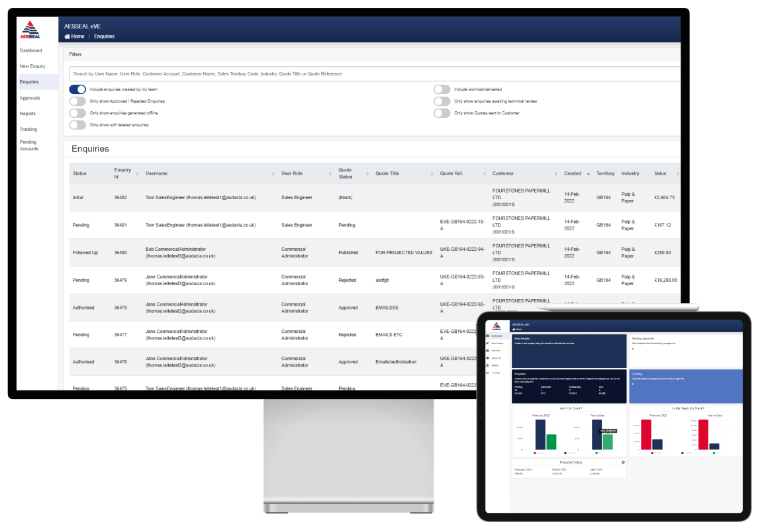Select the Dashboard icon in the tablet sidebar
Image resolution: width=762 pixels, height=532 pixels.
coord(487,335)
